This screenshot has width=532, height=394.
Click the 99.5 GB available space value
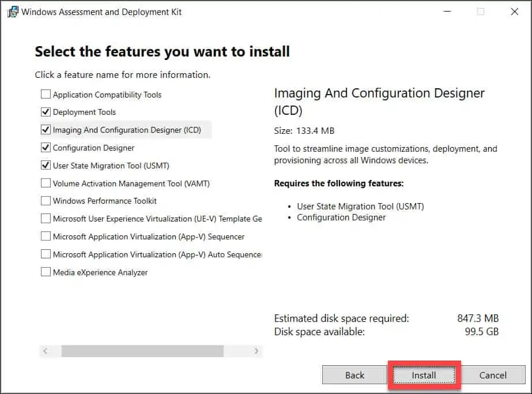coord(482,332)
